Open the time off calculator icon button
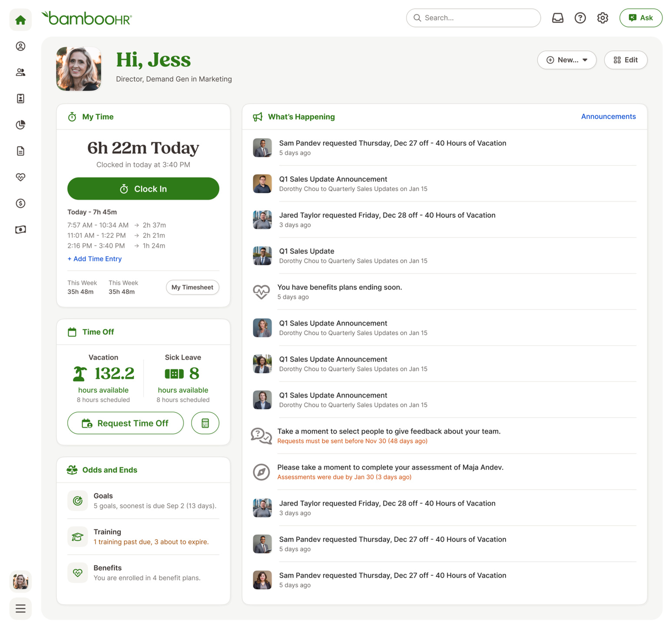 click(x=205, y=423)
